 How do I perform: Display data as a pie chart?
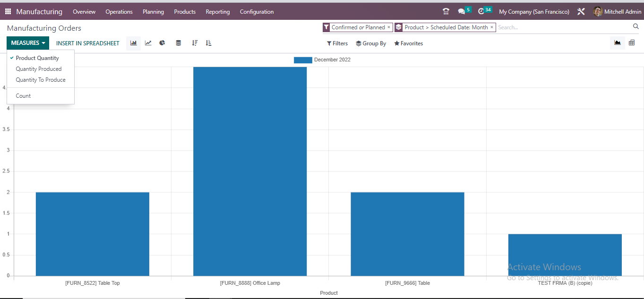pos(162,43)
